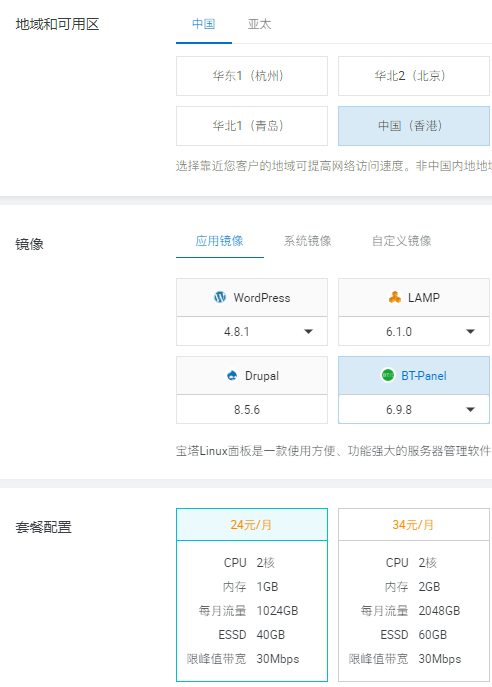This screenshot has height=687, width=492.
Task: Switch to the 应用镜像 tab
Action: pyautogui.click(x=219, y=241)
